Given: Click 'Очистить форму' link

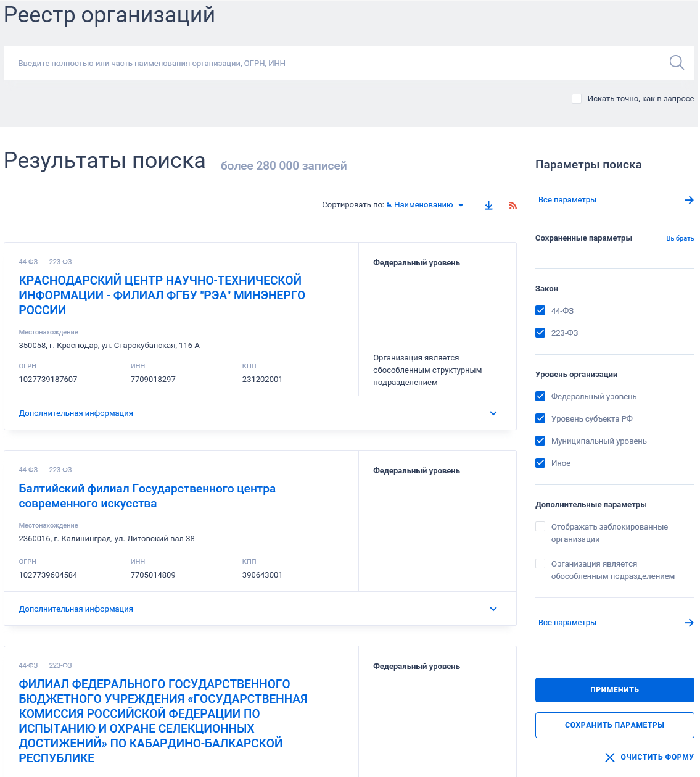Looking at the screenshot, I should tap(657, 757).
